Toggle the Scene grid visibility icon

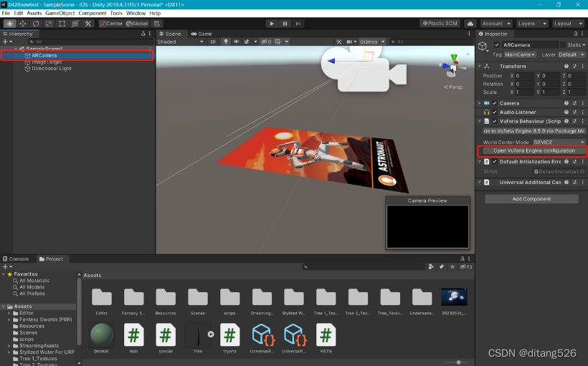[x=278, y=42]
